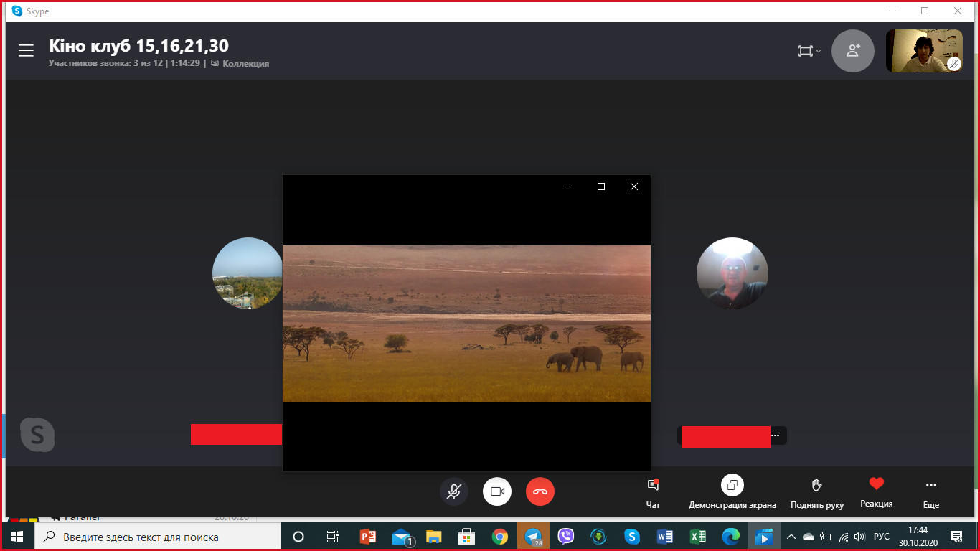Open OneDrive cloud tray icon
Screen dimensions: 980x551
[x=809, y=537]
